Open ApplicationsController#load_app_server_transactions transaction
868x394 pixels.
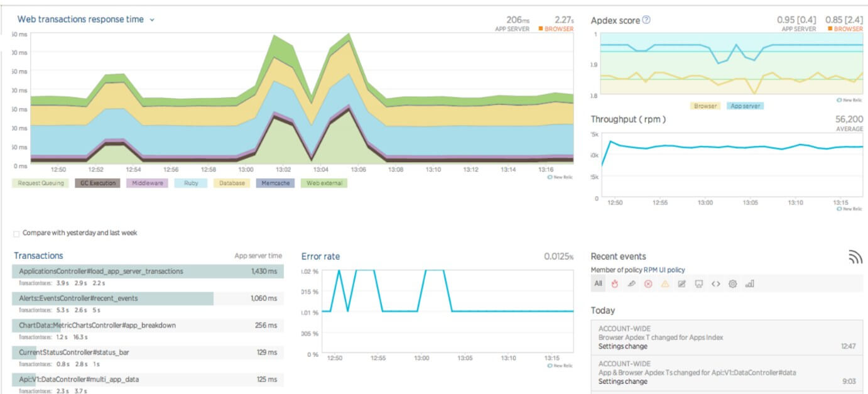click(101, 271)
